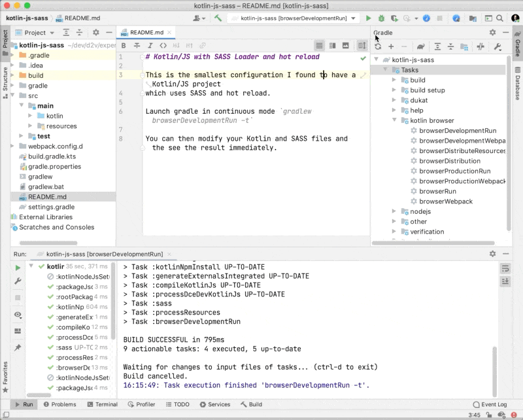Expand the nodejs task group

coord(394,211)
